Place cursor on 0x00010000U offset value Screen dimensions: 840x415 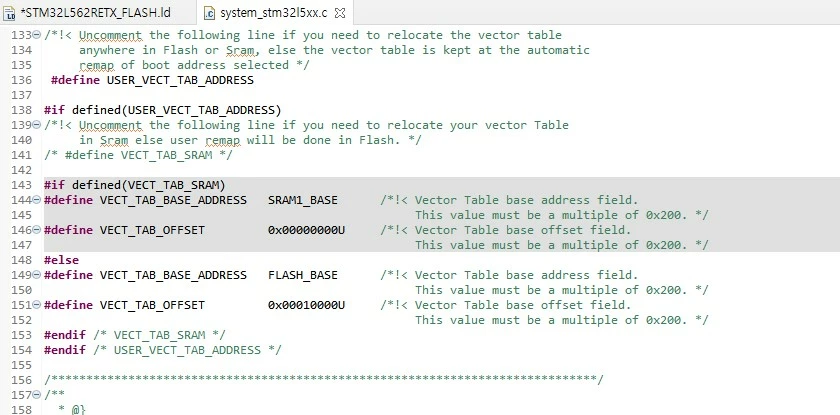(306, 305)
